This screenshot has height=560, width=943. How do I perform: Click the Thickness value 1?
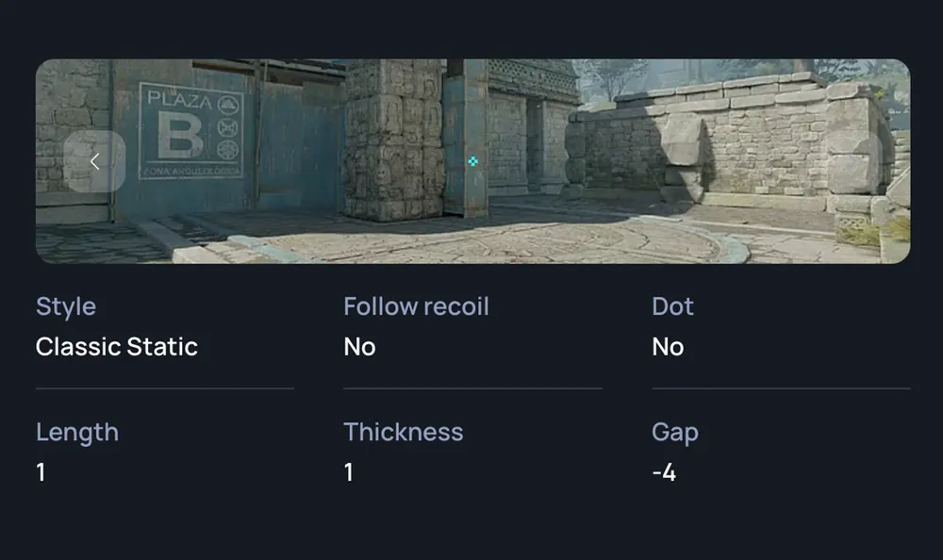pos(349,472)
